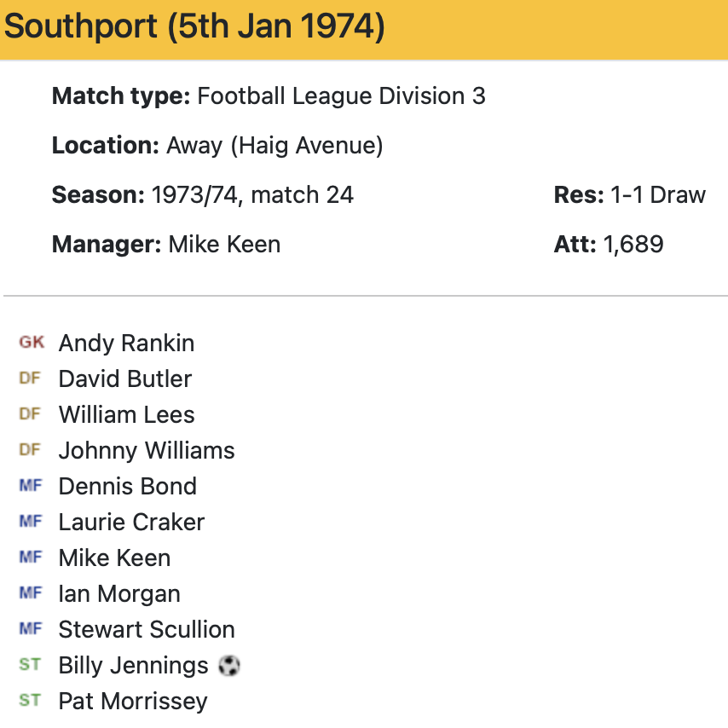Click the ST icon next to Billy Jennings
The image size is (728, 728).
[x=30, y=665]
